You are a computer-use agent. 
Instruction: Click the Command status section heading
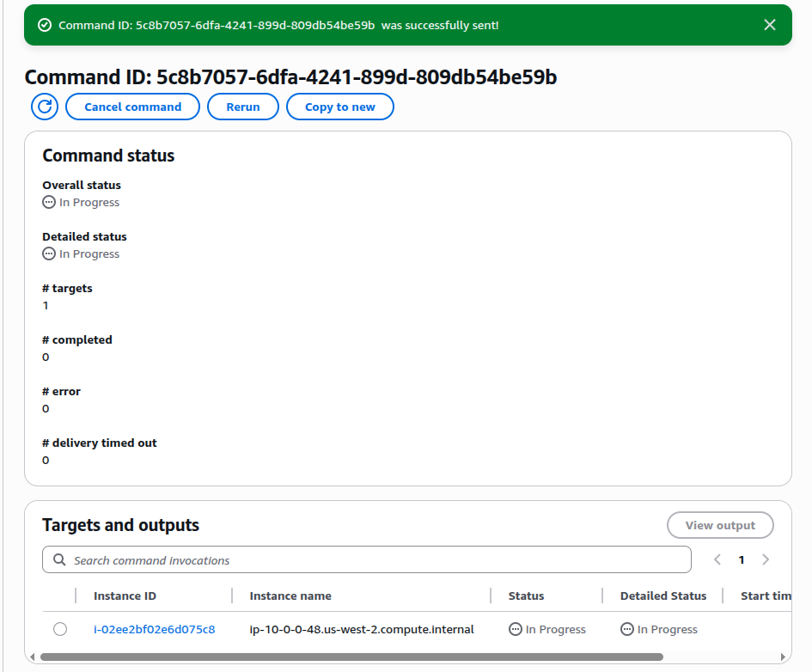[x=108, y=156]
